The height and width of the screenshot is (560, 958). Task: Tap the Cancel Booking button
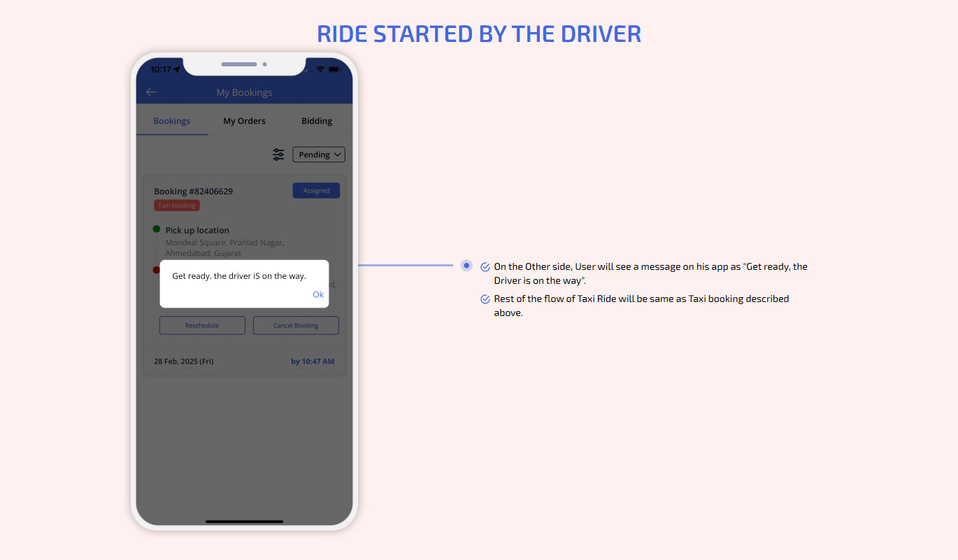point(296,325)
